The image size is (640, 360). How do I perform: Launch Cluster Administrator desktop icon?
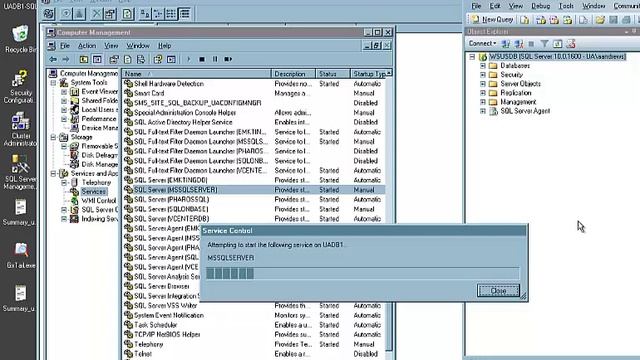tap(20, 129)
